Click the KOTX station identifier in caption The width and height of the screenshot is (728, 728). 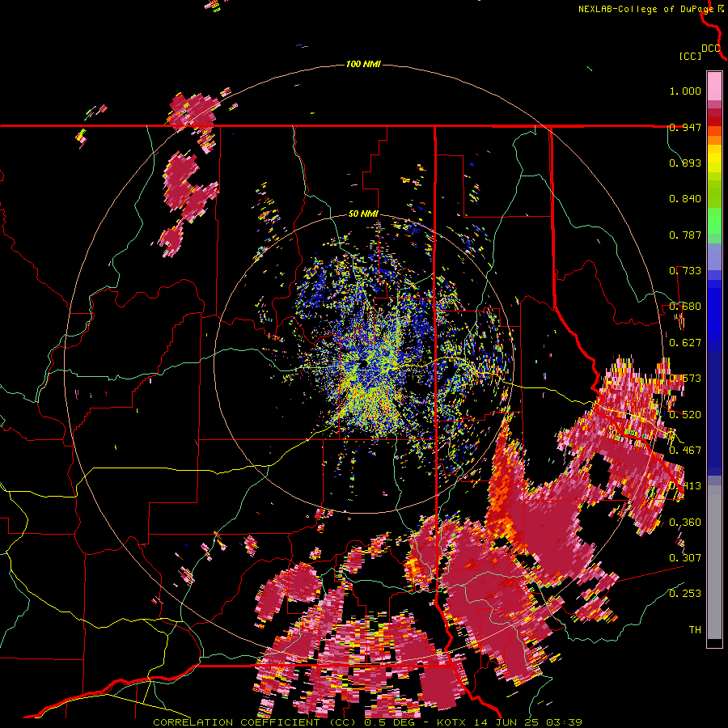[453, 722]
